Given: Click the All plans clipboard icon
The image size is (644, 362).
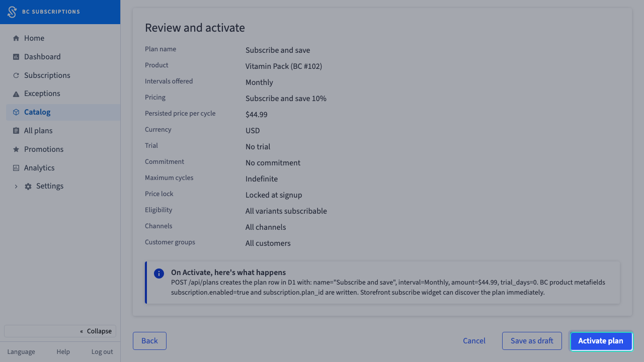Looking at the screenshot, I should click(x=16, y=131).
